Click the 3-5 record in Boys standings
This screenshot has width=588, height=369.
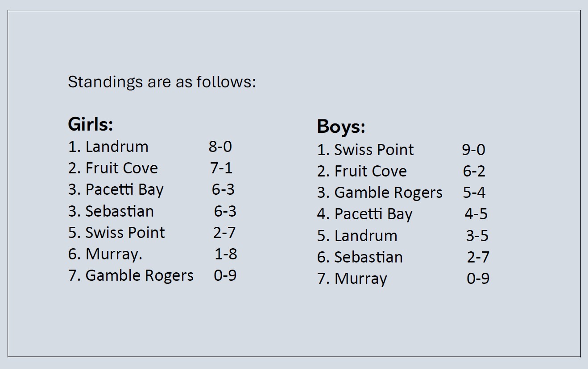tap(477, 235)
